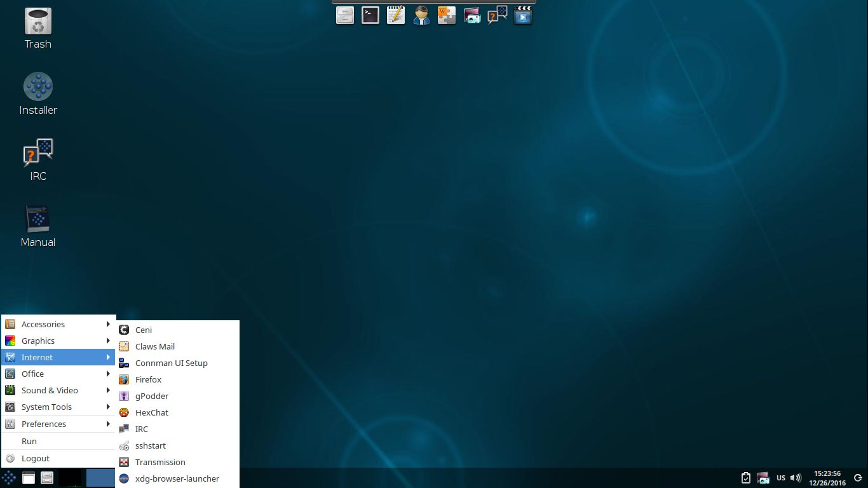Expand the Sound & Video submenu
This screenshot has width=868, height=488.
[x=58, y=390]
